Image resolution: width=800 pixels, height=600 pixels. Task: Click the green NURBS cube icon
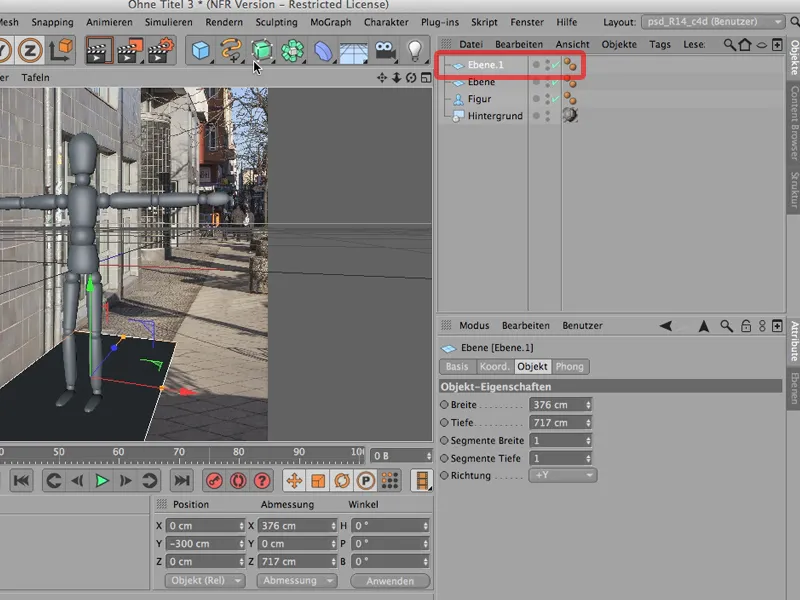click(x=262, y=51)
